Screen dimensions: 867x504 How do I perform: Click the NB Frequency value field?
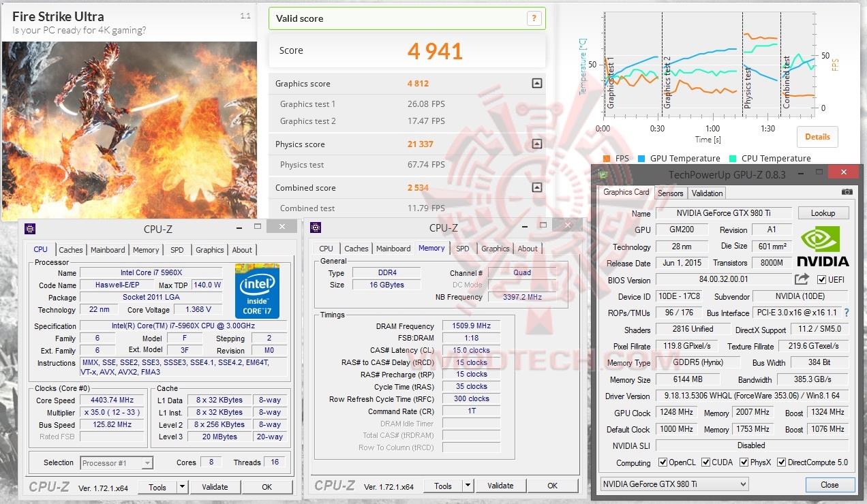point(521,297)
